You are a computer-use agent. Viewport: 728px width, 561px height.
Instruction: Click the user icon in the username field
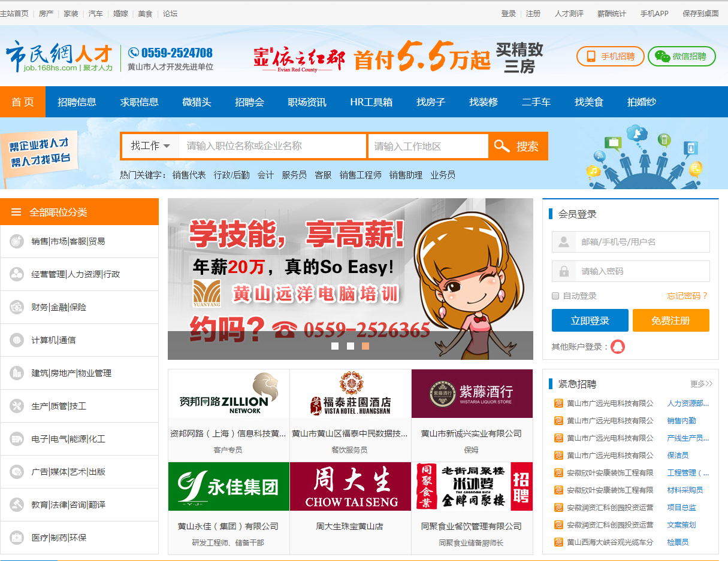[x=564, y=242]
